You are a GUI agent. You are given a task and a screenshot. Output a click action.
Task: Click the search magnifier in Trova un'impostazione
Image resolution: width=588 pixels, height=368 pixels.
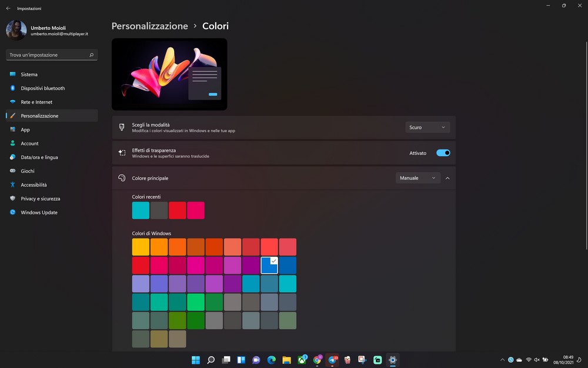(91, 55)
